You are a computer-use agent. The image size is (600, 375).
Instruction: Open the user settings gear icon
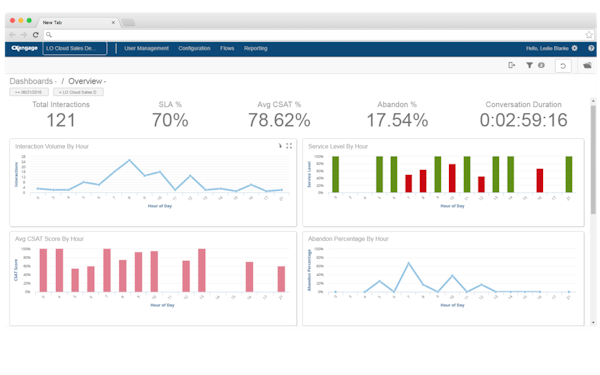[574, 48]
